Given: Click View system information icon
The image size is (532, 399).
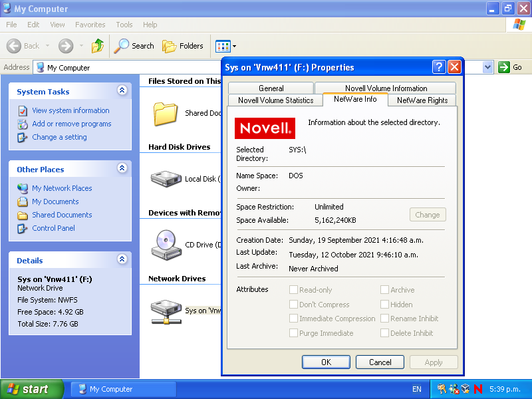Looking at the screenshot, I should tap(23, 110).
